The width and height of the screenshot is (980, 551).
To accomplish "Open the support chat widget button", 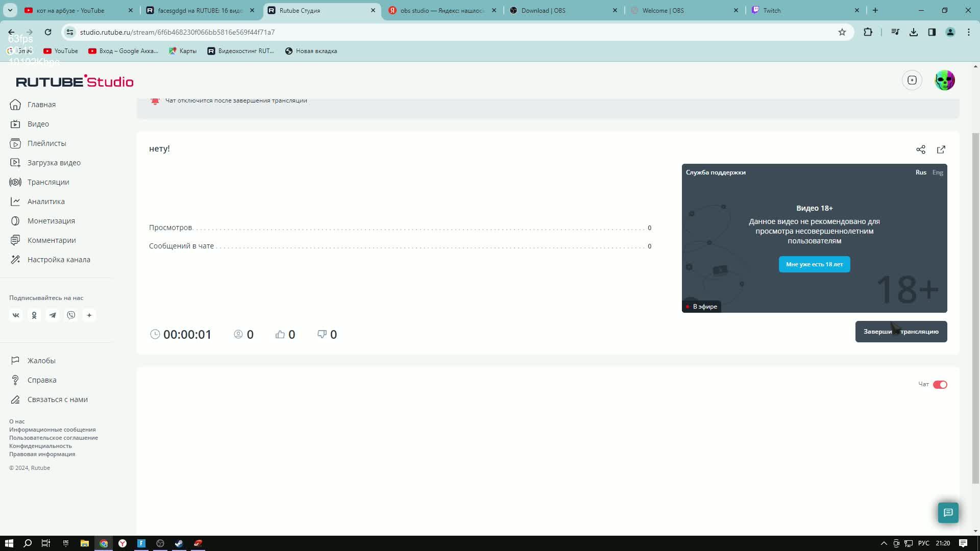I will 948,512.
